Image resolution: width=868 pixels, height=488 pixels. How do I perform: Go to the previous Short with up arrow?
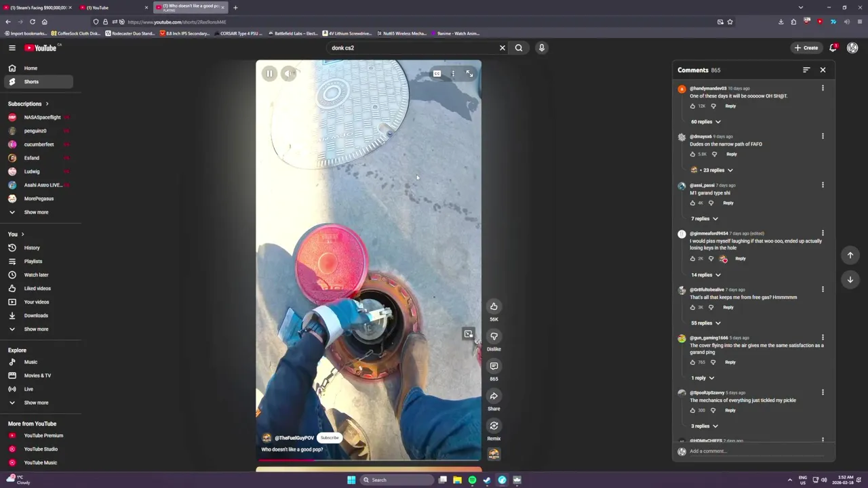850,255
